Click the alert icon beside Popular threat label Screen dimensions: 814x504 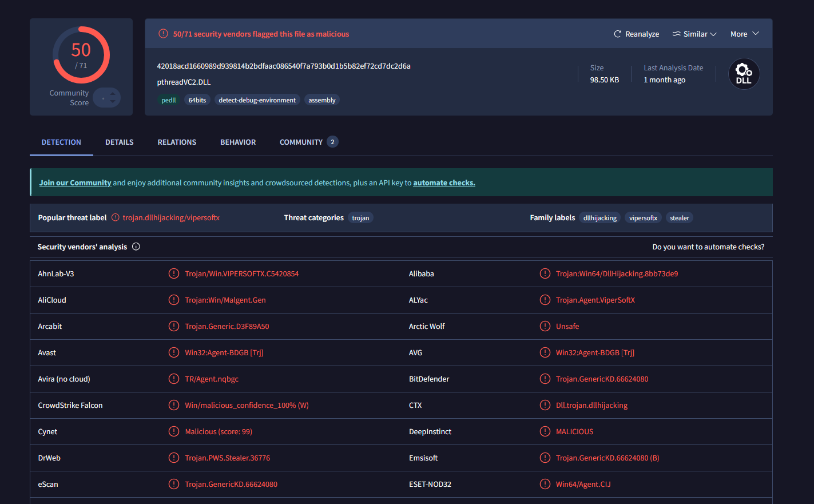pos(116,217)
